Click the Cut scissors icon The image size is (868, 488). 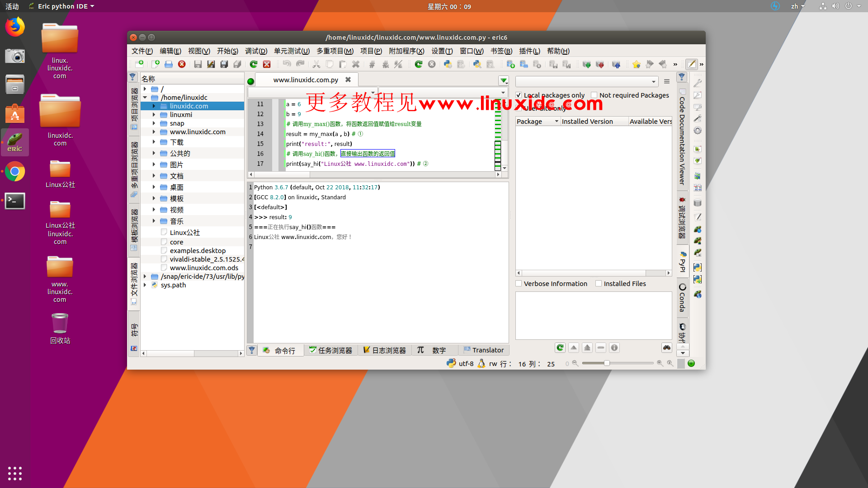click(316, 64)
